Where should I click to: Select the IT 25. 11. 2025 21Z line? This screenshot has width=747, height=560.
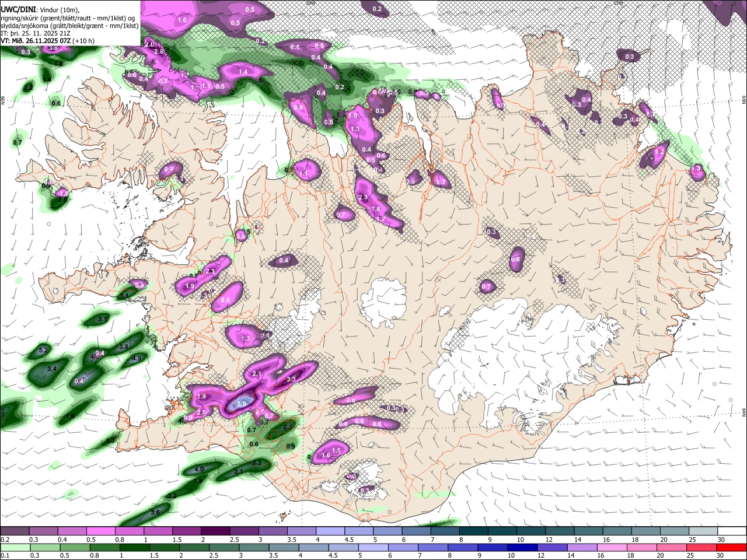click(x=37, y=33)
